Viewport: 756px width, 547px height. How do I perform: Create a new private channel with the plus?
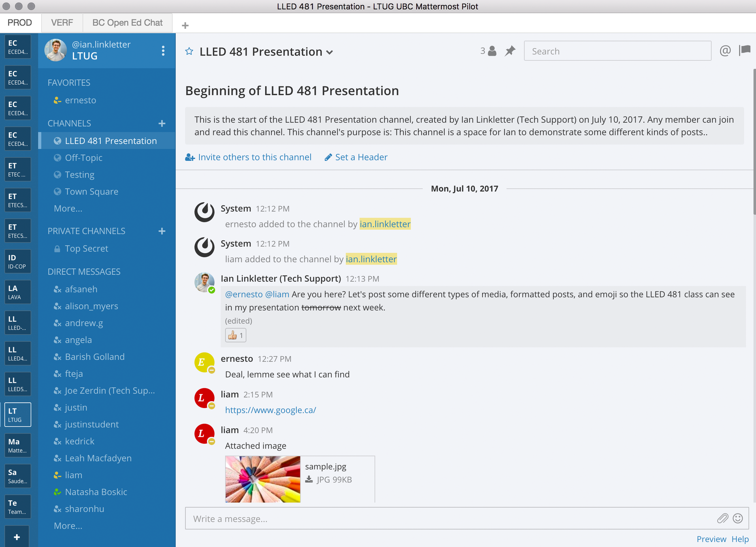tap(162, 231)
